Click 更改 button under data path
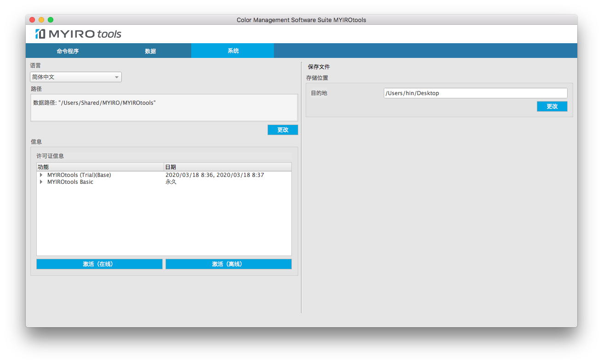This screenshot has height=364, width=603. (x=283, y=130)
